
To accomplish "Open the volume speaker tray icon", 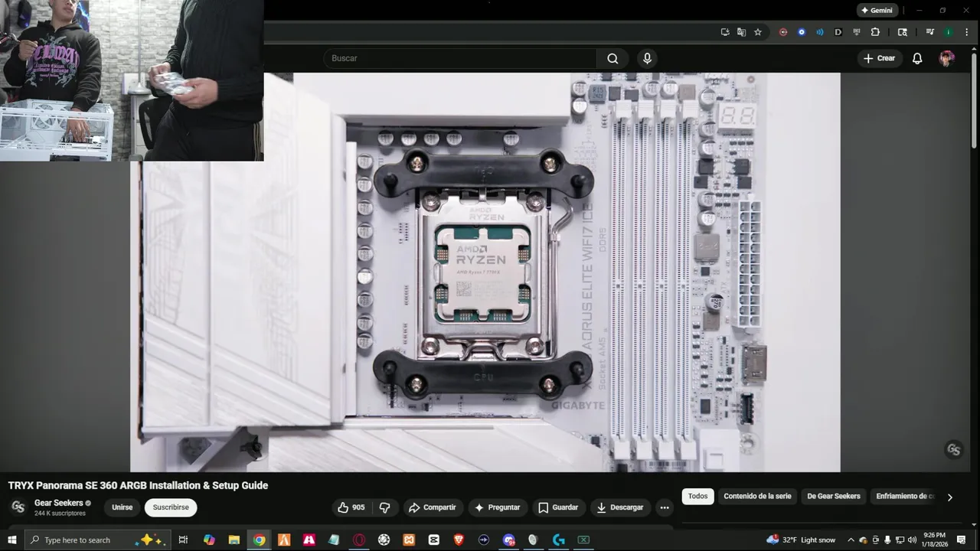I will click(912, 540).
